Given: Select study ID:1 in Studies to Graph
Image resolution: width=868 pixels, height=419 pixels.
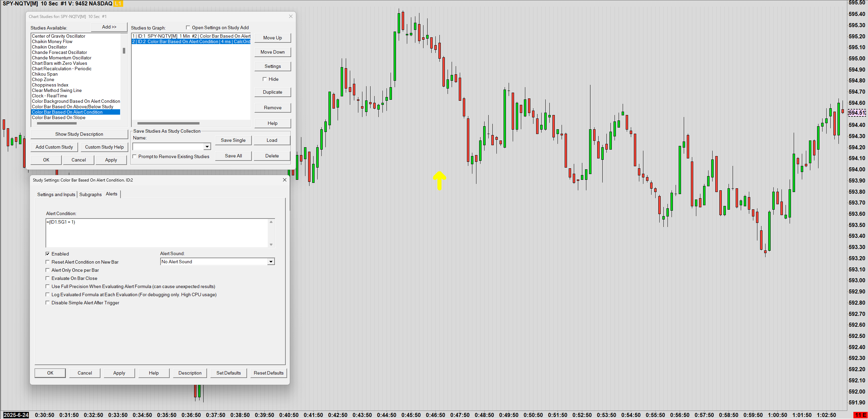Looking at the screenshot, I should (191, 36).
